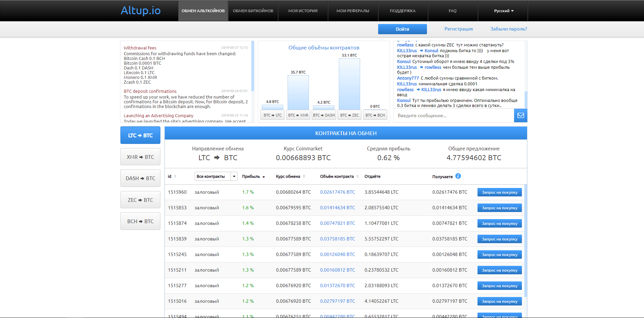644x318 pixels.
Task: Click the "Войти" button
Action: point(402,29)
